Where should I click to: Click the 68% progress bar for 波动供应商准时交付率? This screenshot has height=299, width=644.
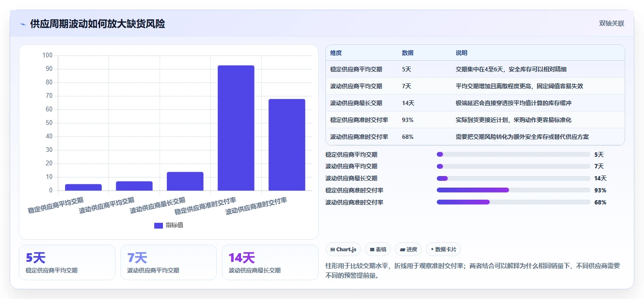tap(513, 202)
